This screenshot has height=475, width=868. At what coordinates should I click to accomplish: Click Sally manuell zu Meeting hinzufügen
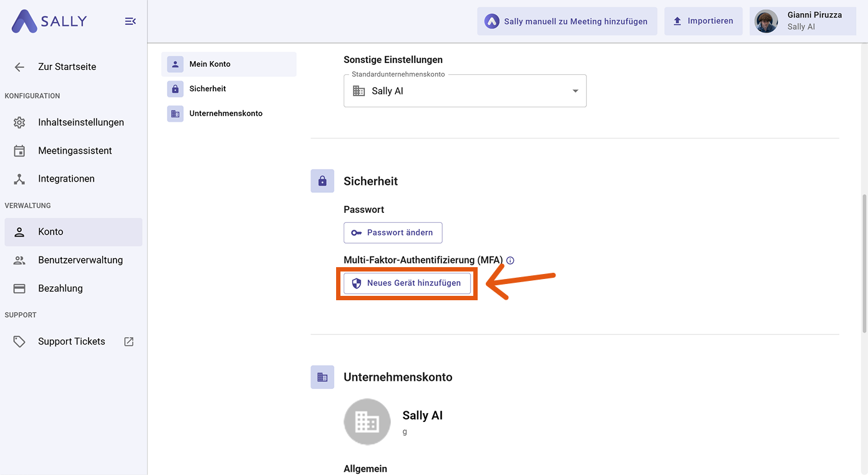(567, 21)
